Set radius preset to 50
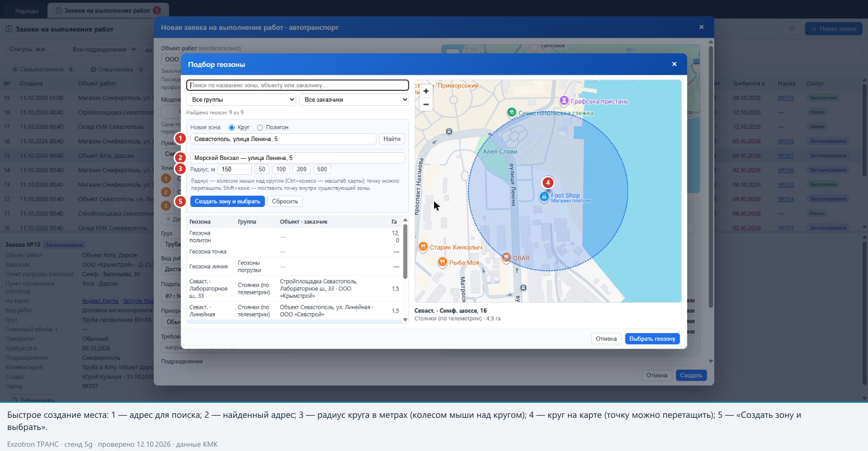Image resolution: width=868 pixels, height=451 pixels. (x=262, y=169)
